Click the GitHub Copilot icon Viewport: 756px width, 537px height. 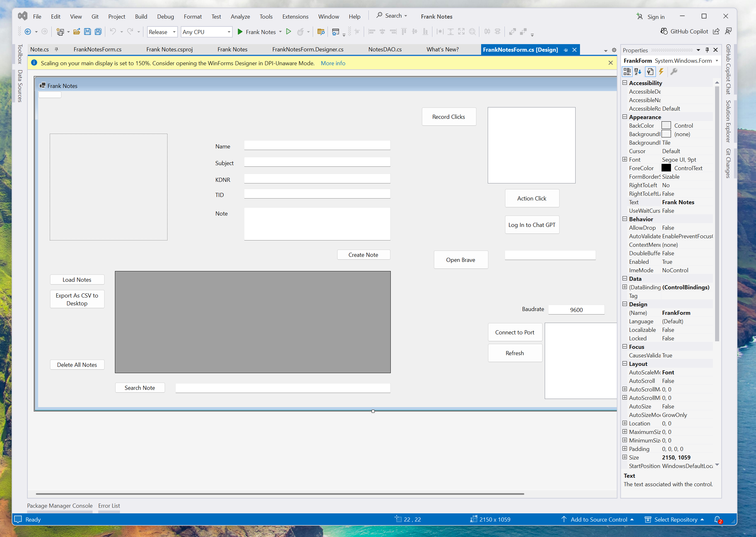664,31
